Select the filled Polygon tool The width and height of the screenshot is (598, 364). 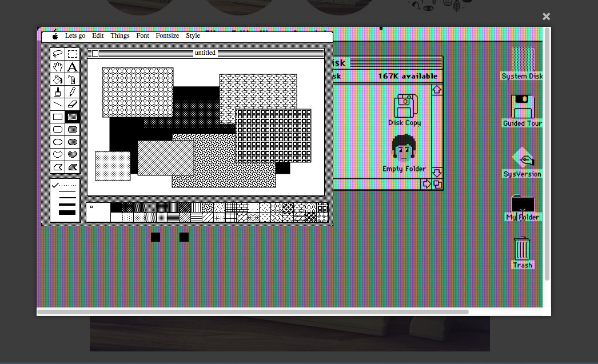[x=73, y=167]
